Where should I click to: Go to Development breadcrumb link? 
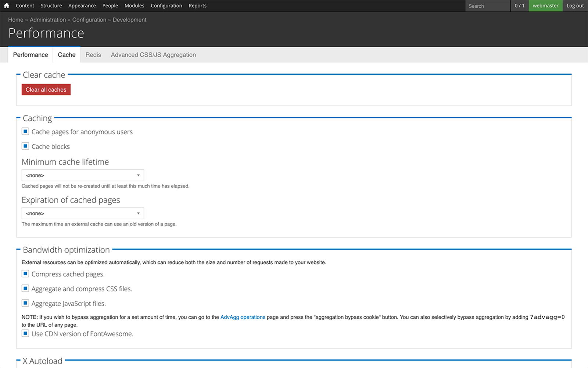129,20
